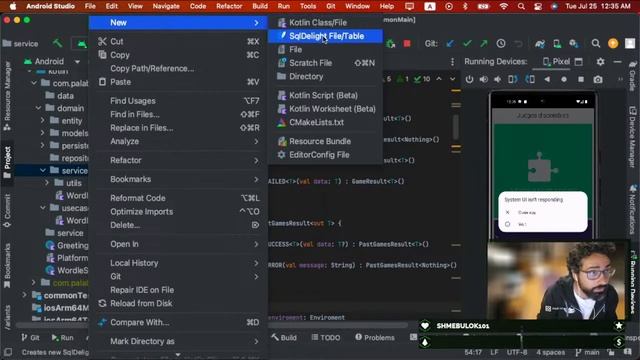Viewport: 640px width, 360px height.
Task: Open the Resource Manager side tab
Action: [7, 96]
